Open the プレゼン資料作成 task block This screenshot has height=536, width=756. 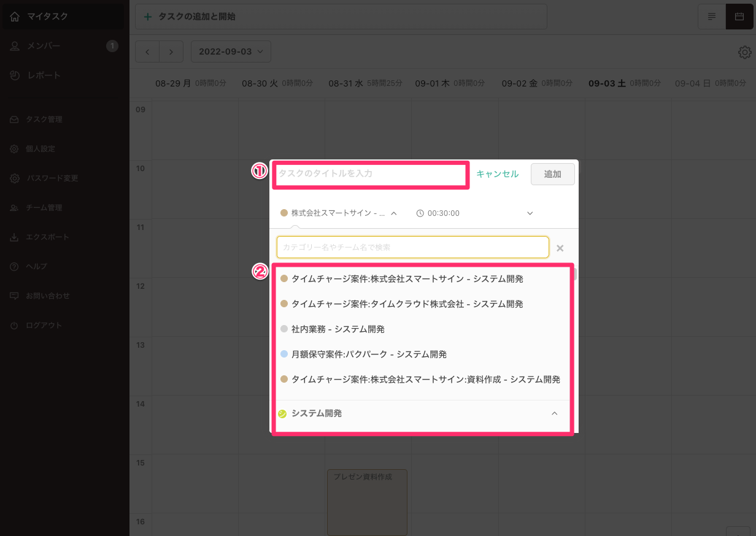[367, 502]
